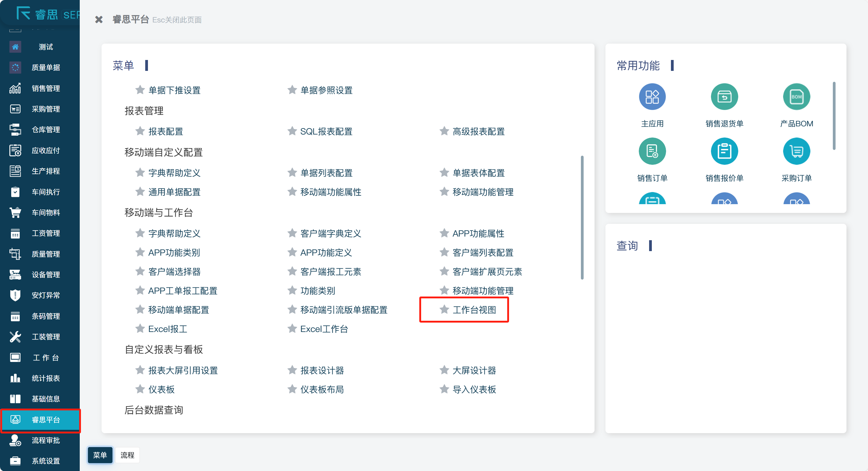Switch to the 流程 tab
The image size is (868, 471).
point(127,455)
